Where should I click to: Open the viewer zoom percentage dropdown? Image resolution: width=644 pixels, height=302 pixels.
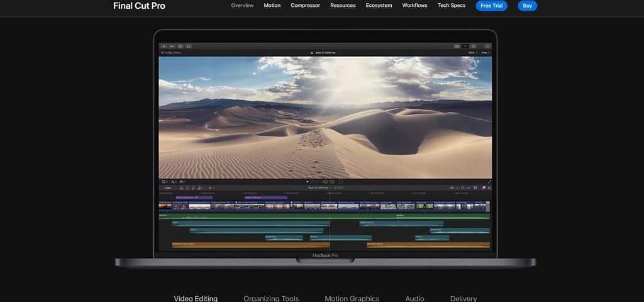(472, 53)
